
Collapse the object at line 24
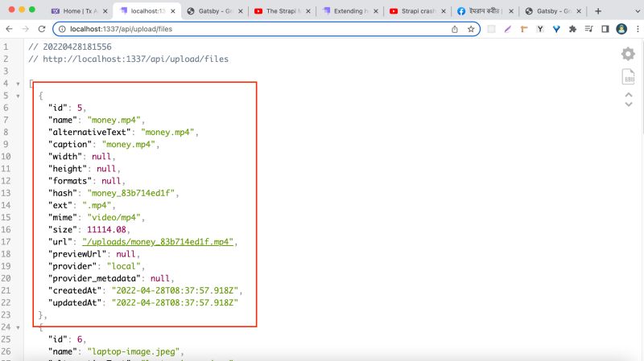[18, 327]
